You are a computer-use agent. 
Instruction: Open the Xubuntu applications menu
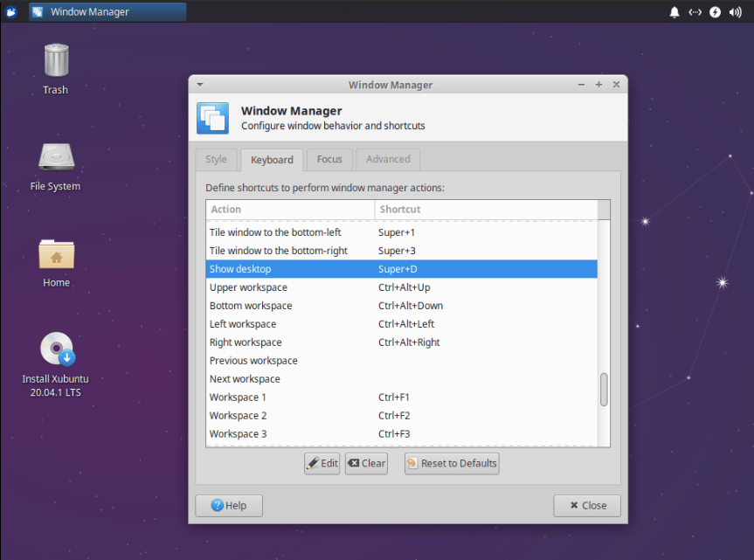[10, 11]
